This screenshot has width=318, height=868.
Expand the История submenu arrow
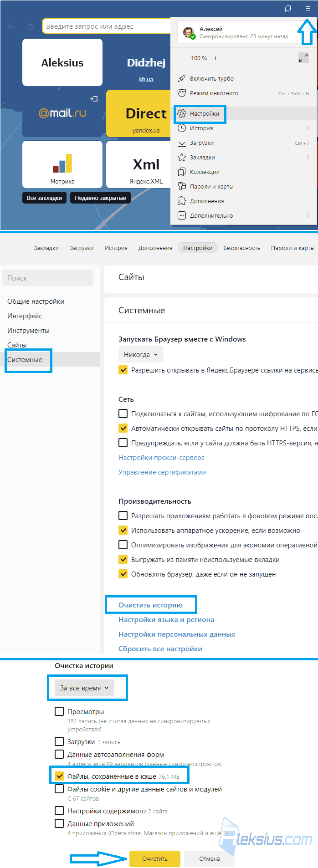pyautogui.click(x=308, y=128)
